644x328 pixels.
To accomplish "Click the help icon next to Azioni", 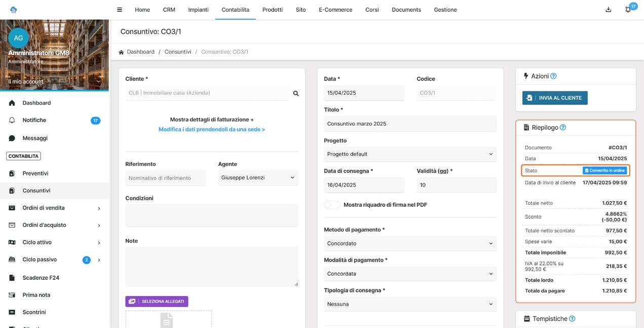I will tap(553, 76).
